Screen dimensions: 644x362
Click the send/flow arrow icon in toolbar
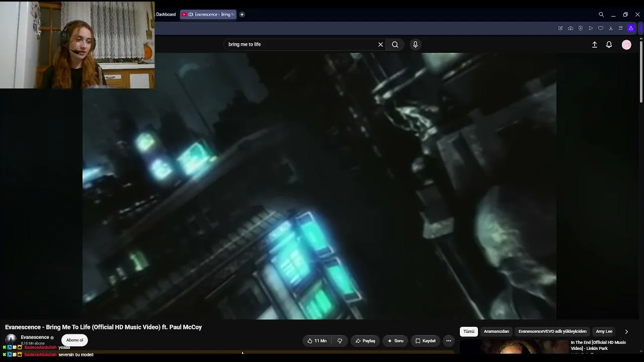(x=591, y=28)
